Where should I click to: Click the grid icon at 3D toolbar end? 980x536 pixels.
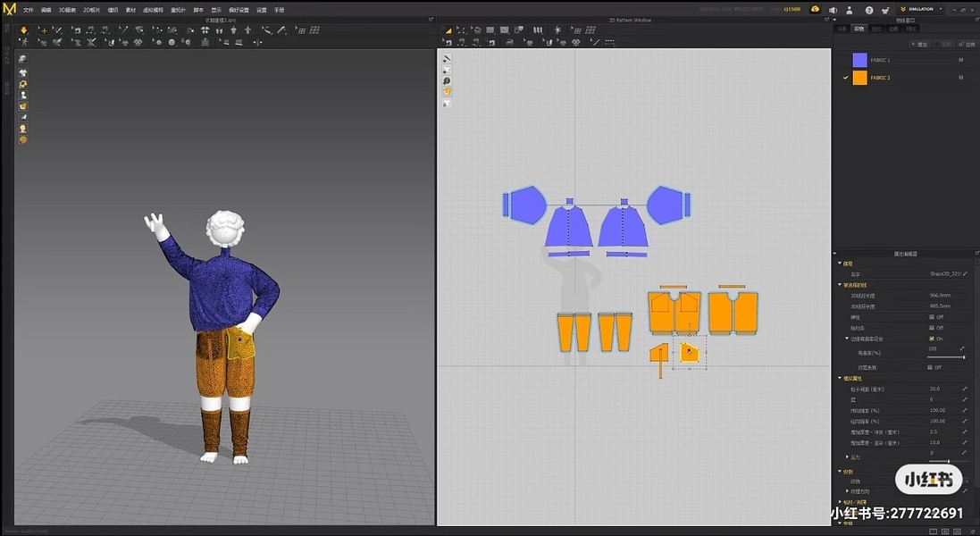pos(315,30)
